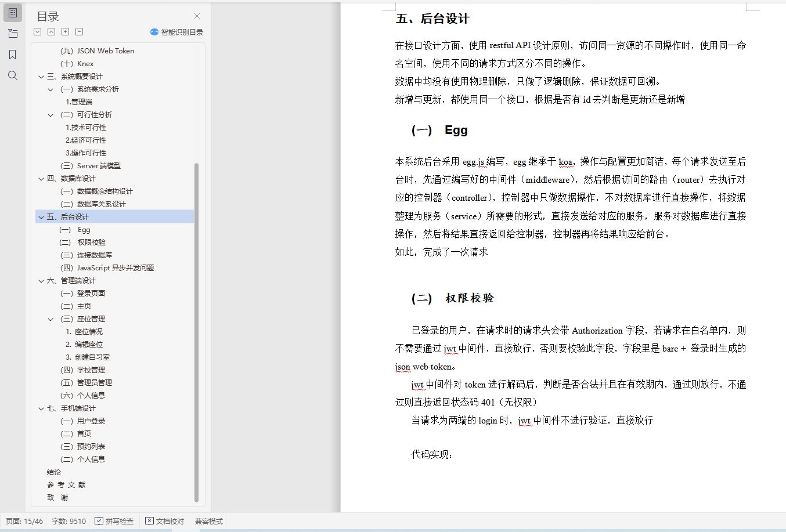The height and width of the screenshot is (532, 786).
Task: Click the expand all headings down-arrow icon
Action: (38, 32)
